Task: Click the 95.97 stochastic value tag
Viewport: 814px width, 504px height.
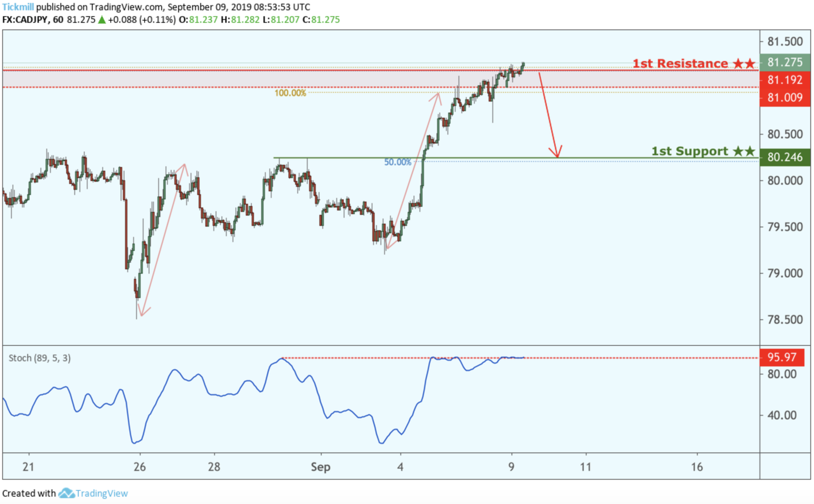Action: point(782,357)
